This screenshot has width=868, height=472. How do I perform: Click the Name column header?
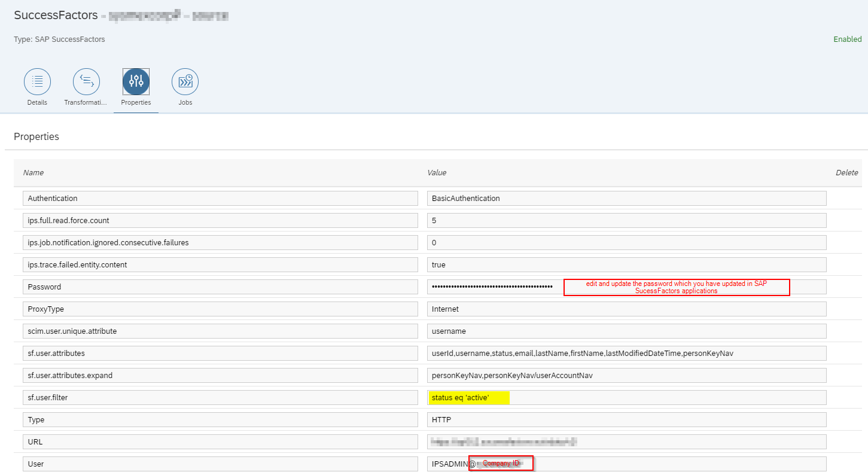pyautogui.click(x=33, y=173)
